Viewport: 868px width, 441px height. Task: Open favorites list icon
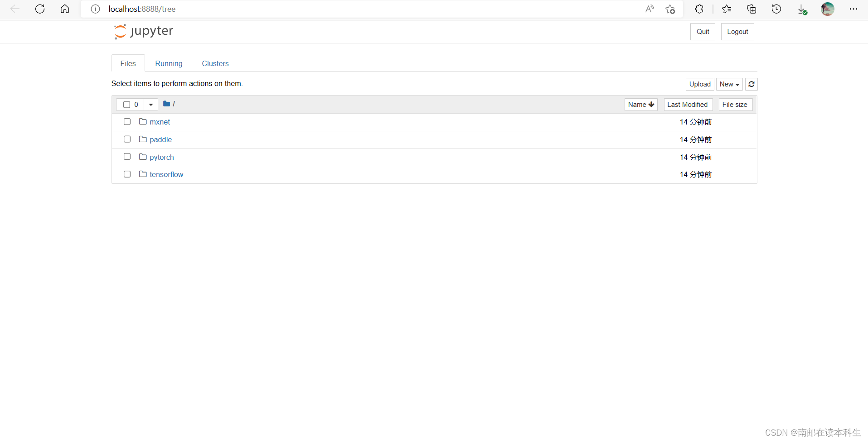(x=727, y=9)
